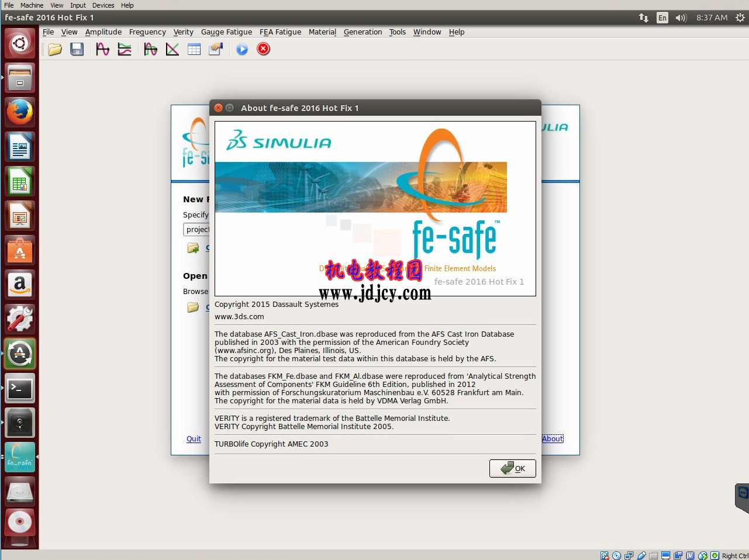Launch LibreOffice Impress from launcher
Viewport: 749px width, 560px height.
pyautogui.click(x=20, y=216)
